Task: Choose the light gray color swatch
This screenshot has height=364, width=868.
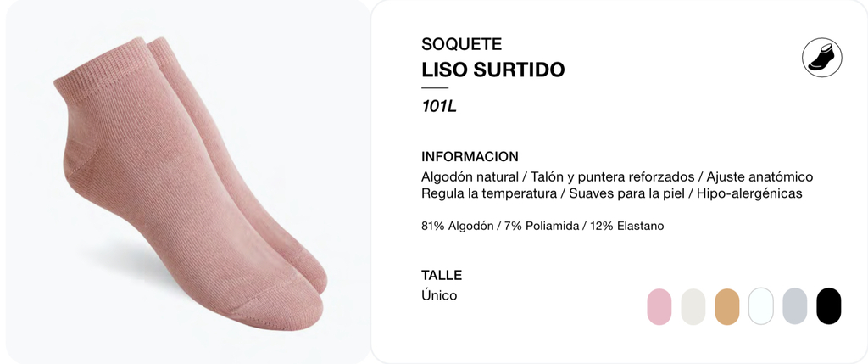Action: (x=794, y=306)
